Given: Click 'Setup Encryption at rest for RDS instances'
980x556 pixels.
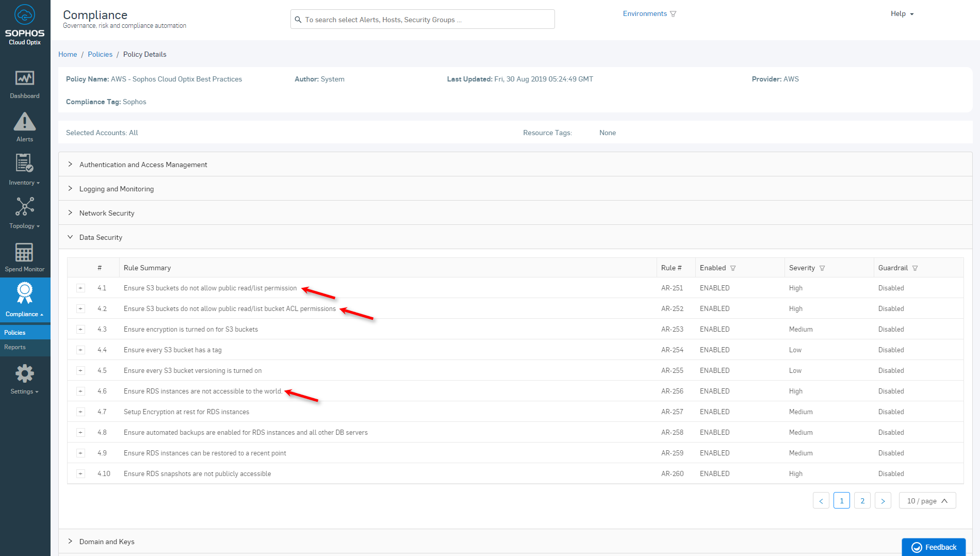Looking at the screenshot, I should pos(186,412).
